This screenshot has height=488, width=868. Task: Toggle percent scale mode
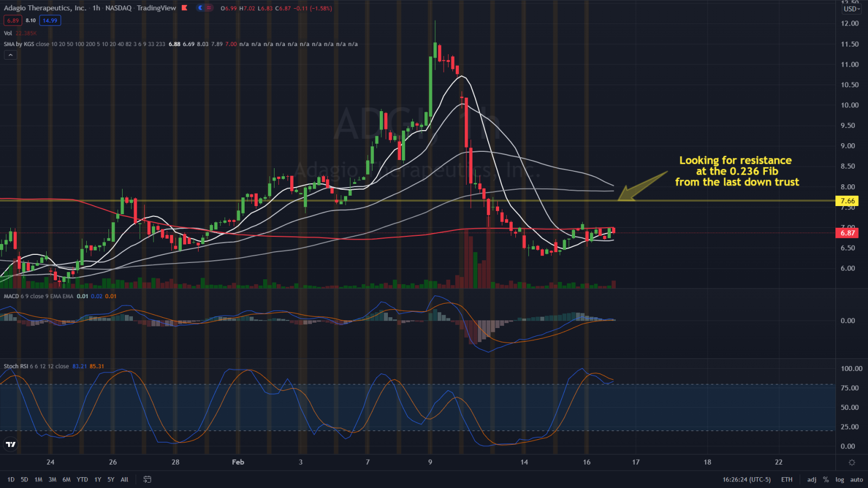coord(826,479)
